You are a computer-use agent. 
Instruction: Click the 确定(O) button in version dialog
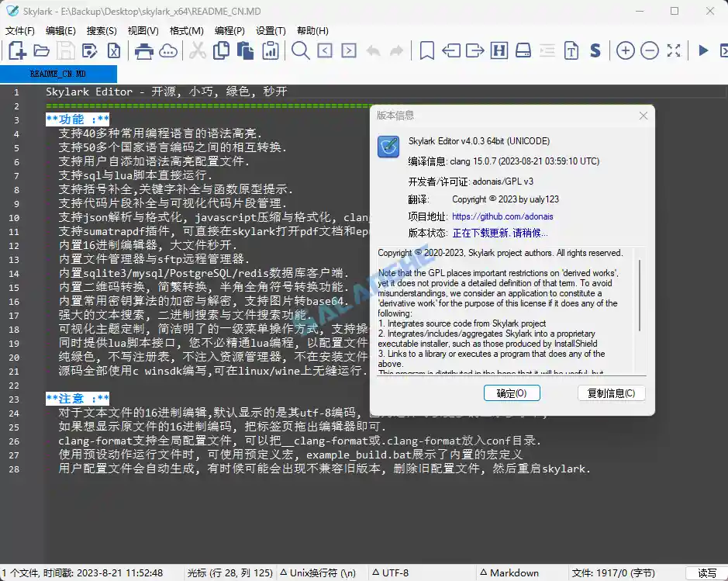pos(512,393)
